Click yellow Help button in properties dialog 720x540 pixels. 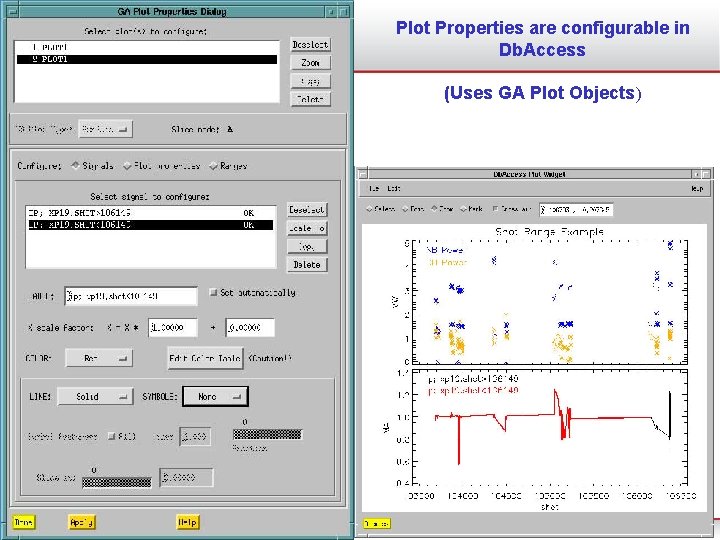coord(188,522)
